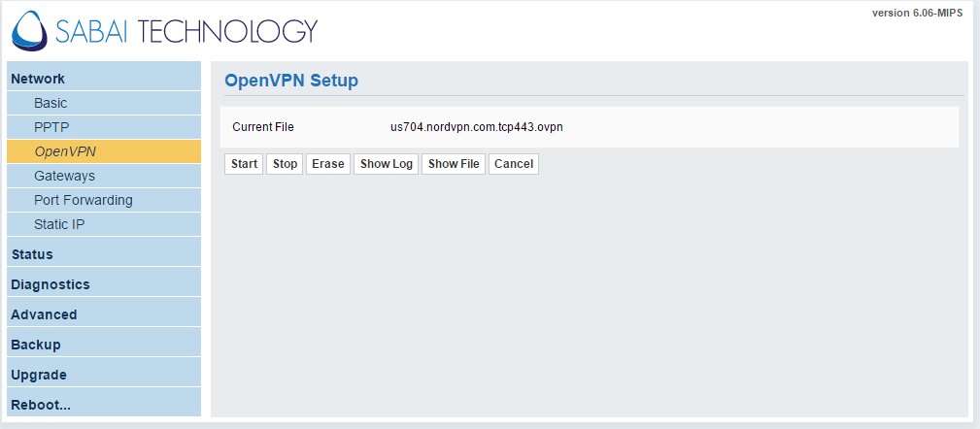The height and width of the screenshot is (429, 980).
Task: Navigate to Port Forwarding
Action: coord(83,200)
